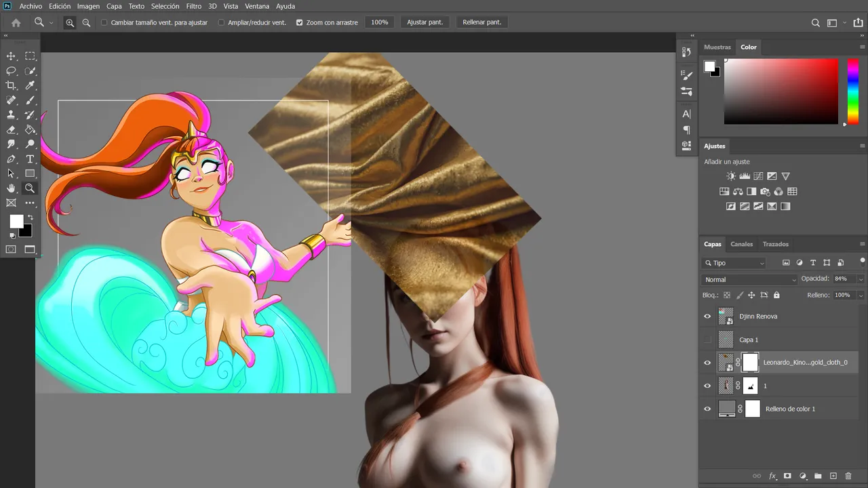The image size is (868, 488).
Task: Show the Capa 1 layer
Action: (x=707, y=340)
